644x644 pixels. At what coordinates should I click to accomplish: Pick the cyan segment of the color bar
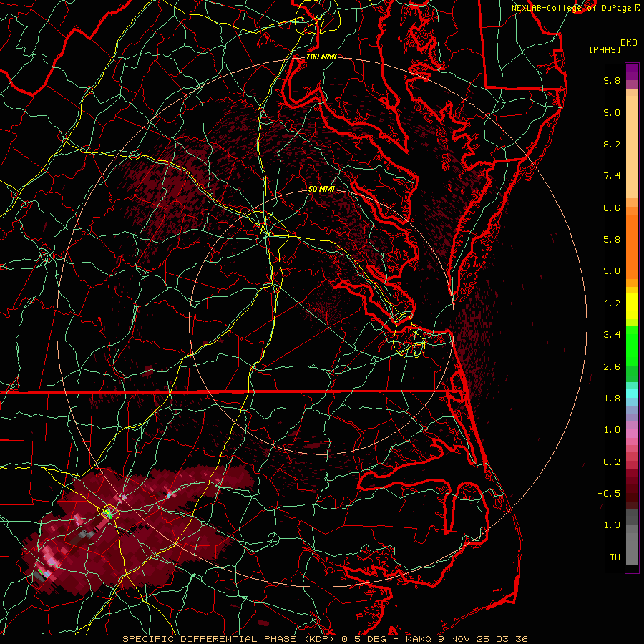[632, 394]
